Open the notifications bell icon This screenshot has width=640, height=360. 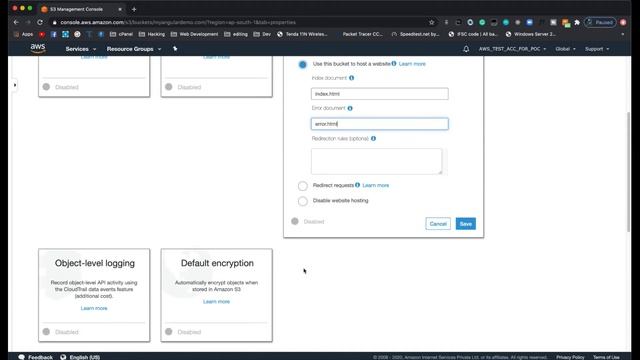pyautogui.click(x=466, y=49)
